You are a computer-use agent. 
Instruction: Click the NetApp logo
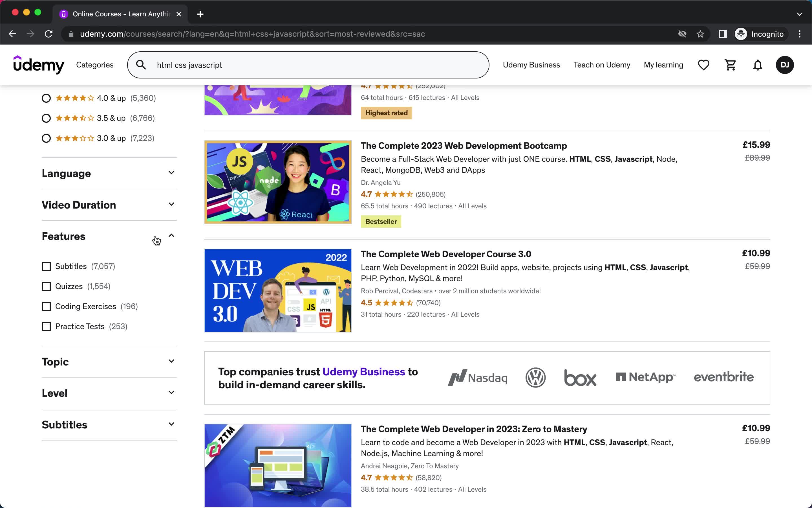[x=645, y=377]
